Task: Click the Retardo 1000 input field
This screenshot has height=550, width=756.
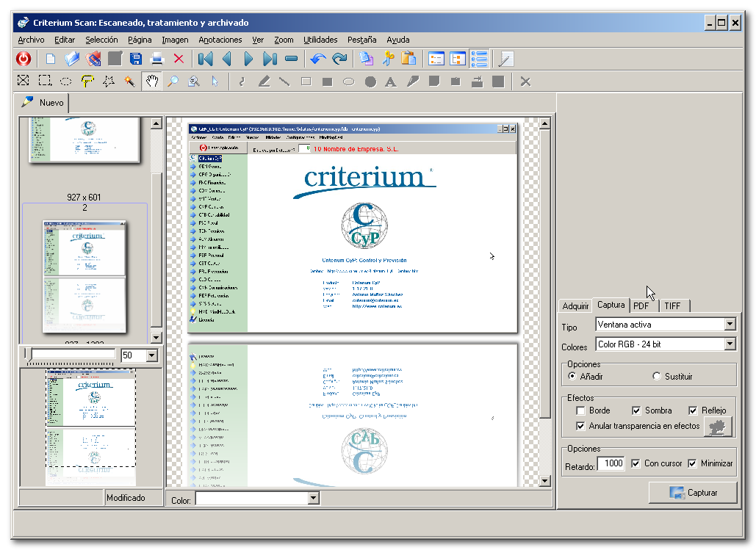Action: coord(611,463)
